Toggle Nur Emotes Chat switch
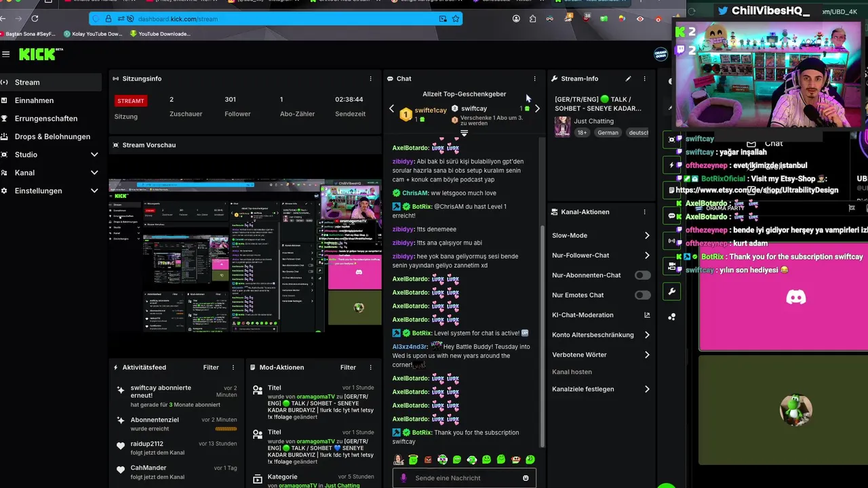 click(x=642, y=295)
